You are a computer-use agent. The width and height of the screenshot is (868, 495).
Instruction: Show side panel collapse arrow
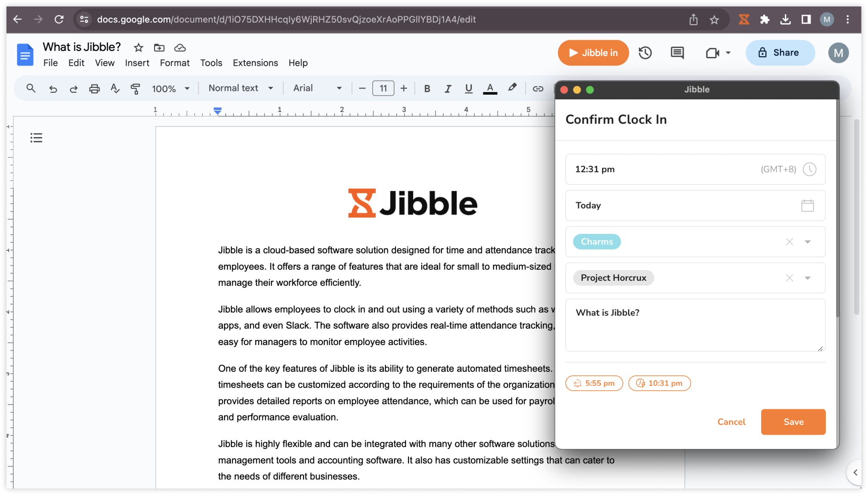tap(855, 472)
